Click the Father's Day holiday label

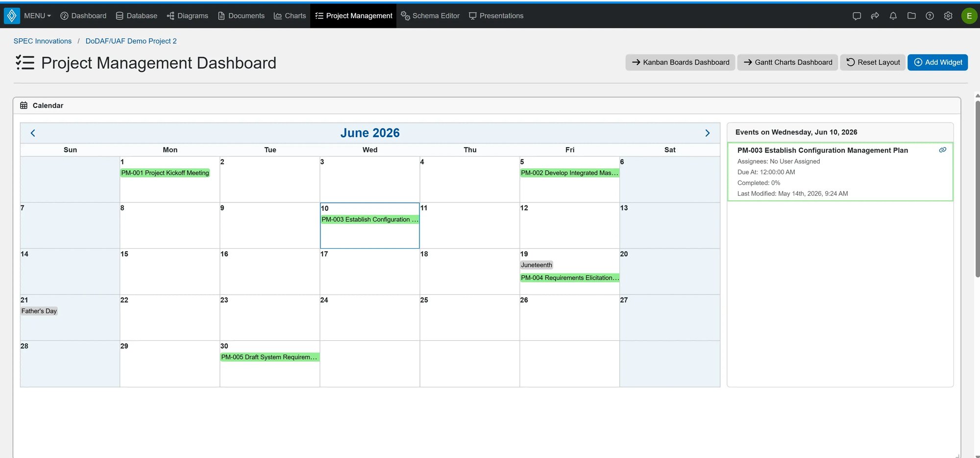tap(39, 311)
